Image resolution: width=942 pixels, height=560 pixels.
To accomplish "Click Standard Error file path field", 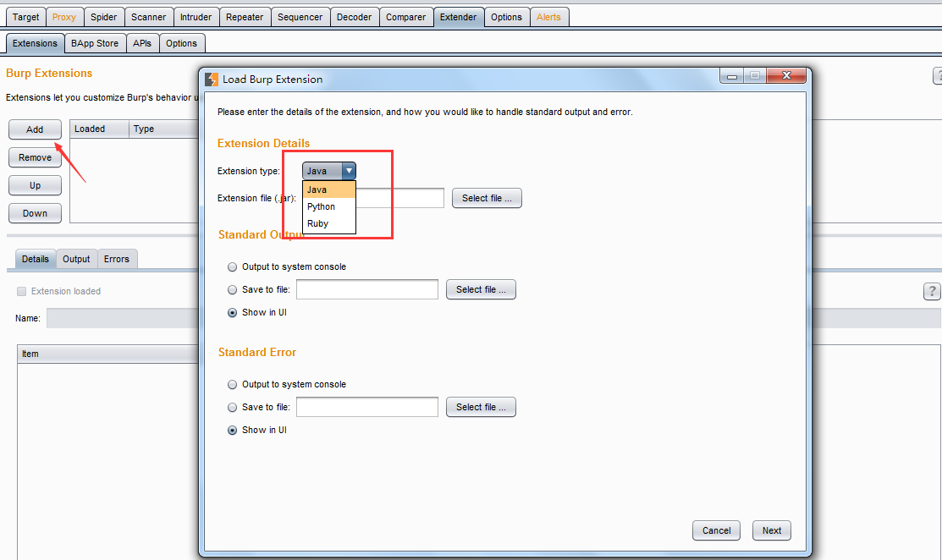I will tap(367, 407).
